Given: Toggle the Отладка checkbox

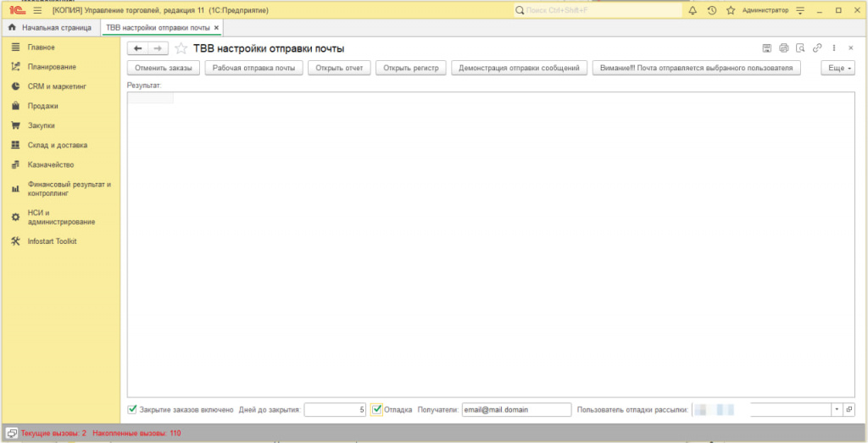Looking at the screenshot, I should coord(377,410).
